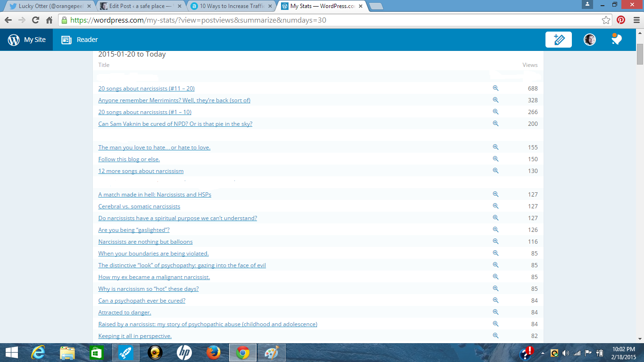The height and width of the screenshot is (362, 644).
Task: Open My Site menu
Action: (x=27, y=40)
